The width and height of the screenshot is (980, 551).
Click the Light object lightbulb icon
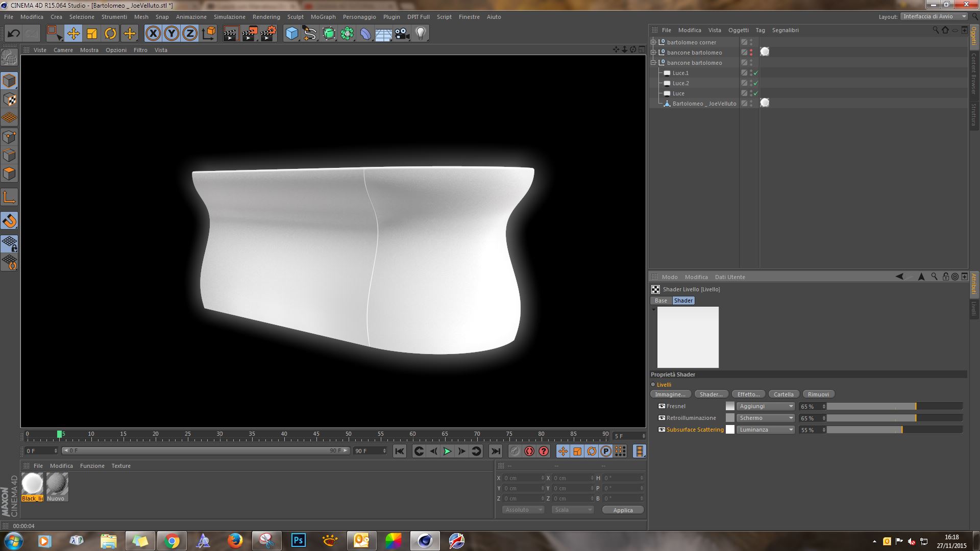[420, 34]
